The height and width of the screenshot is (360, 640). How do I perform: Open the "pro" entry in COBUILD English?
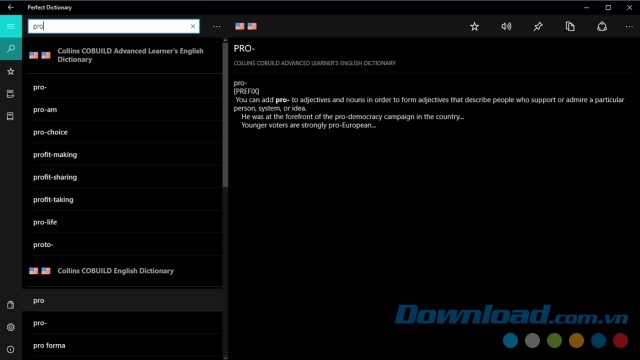click(x=122, y=300)
